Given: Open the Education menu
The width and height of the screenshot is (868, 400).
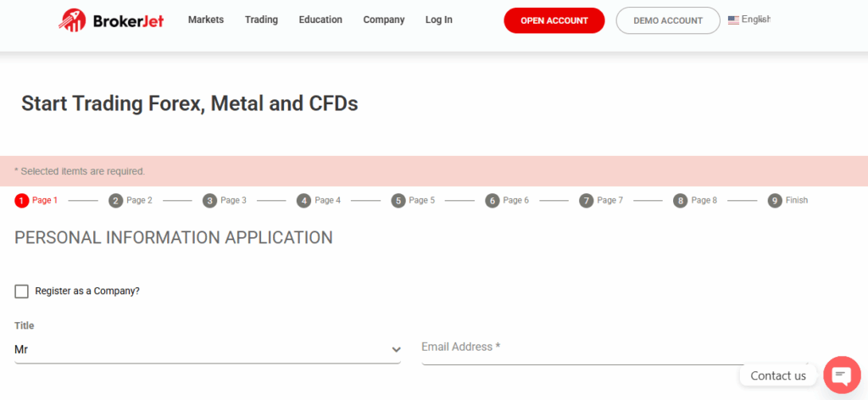Looking at the screenshot, I should click(x=320, y=20).
